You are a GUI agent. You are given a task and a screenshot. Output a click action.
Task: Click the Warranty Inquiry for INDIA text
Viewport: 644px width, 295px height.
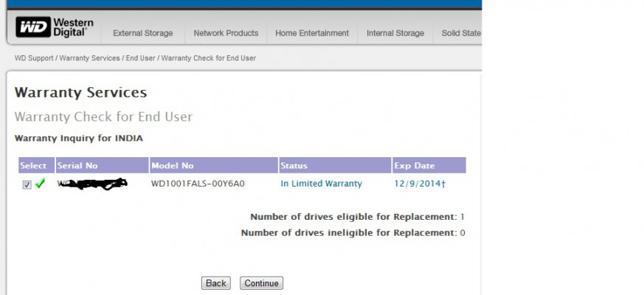[x=78, y=139]
